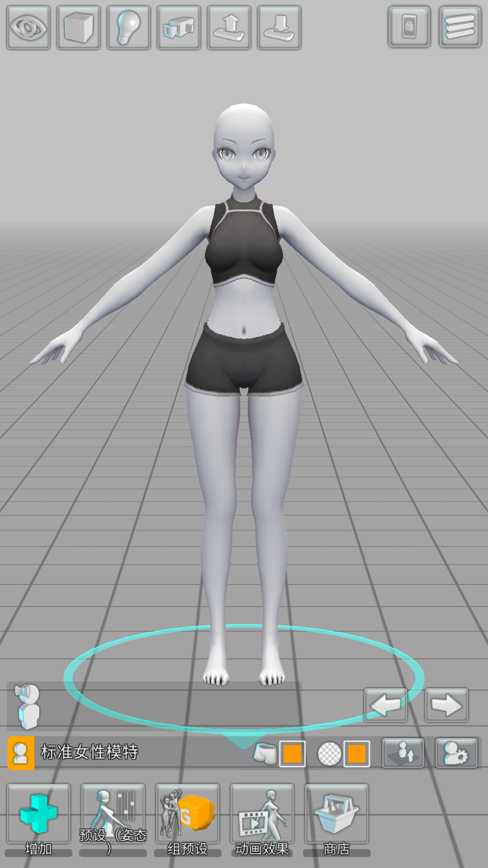
Task: Click the left arrow undo button
Action: click(x=386, y=705)
